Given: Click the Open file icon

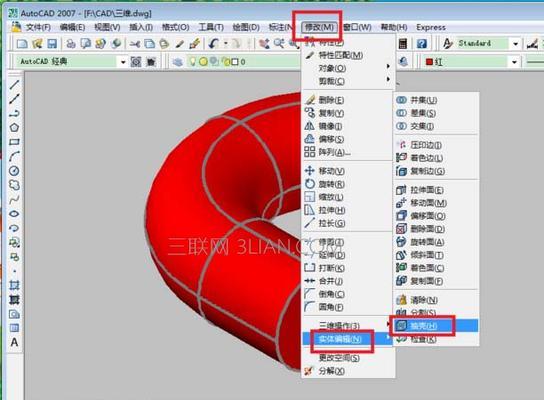Looking at the screenshot, I should [37, 44].
